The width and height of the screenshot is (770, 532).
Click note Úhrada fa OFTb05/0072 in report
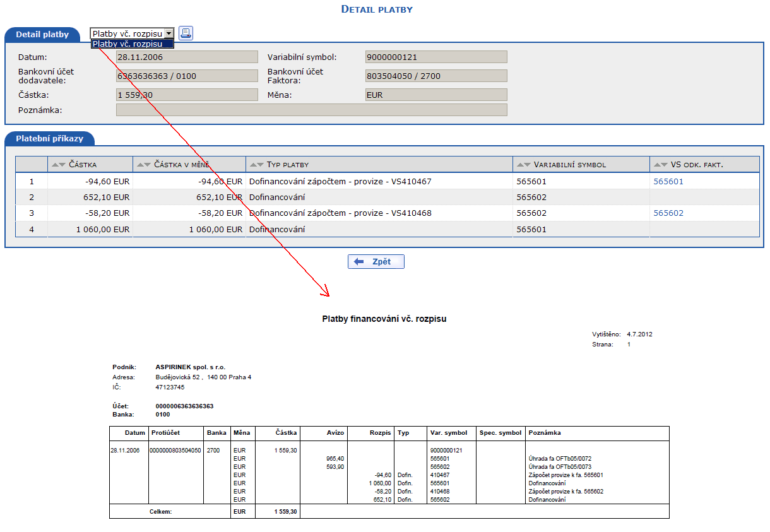[x=559, y=459]
